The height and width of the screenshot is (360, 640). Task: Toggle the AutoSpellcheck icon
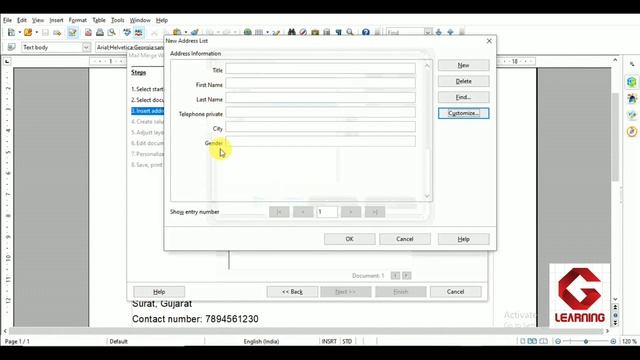pos(139,32)
